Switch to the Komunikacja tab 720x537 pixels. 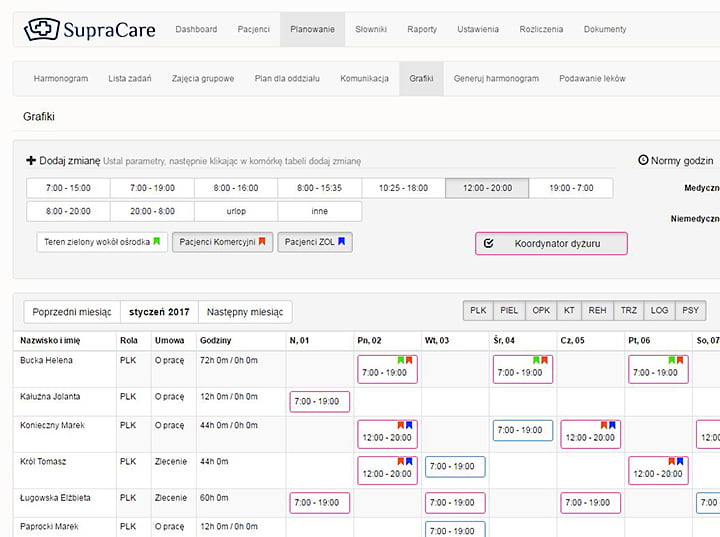tap(364, 79)
